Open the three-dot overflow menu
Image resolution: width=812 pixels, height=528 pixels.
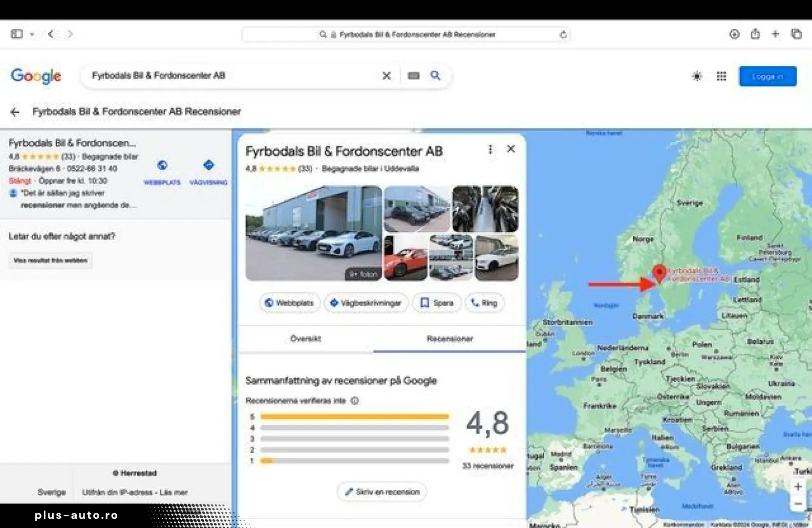(x=490, y=150)
